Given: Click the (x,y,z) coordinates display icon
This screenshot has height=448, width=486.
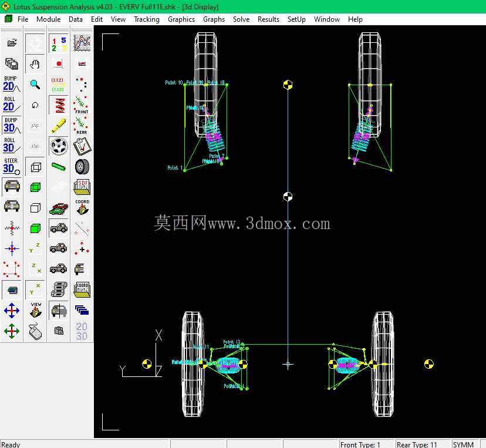Looking at the screenshot, I should (x=59, y=84).
